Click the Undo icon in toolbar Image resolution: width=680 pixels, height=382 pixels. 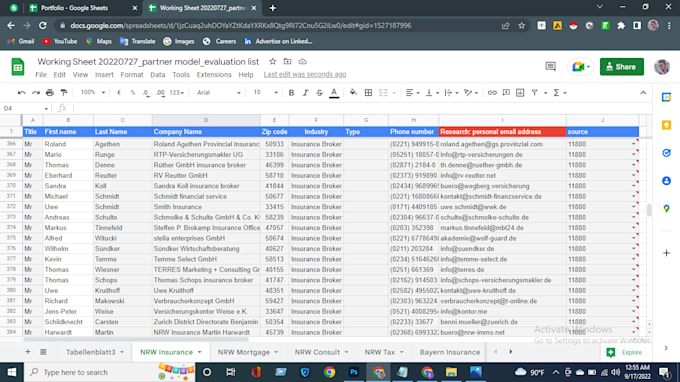pyautogui.click(x=21, y=93)
